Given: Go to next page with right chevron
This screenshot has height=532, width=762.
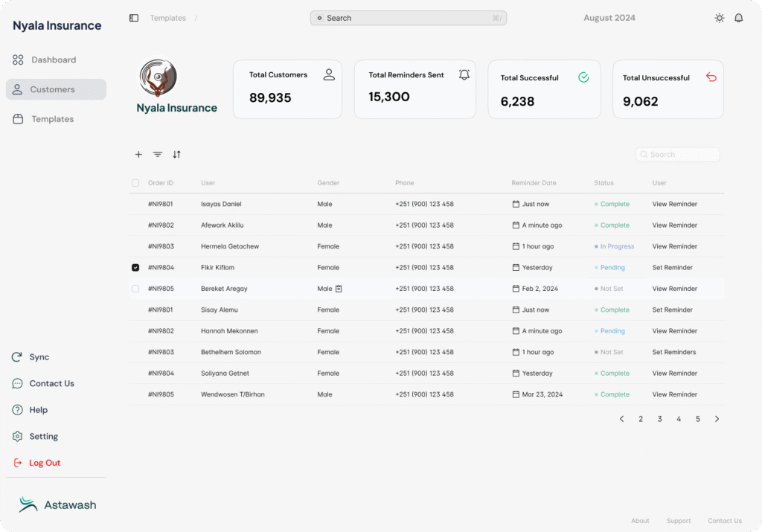Looking at the screenshot, I should click(717, 419).
